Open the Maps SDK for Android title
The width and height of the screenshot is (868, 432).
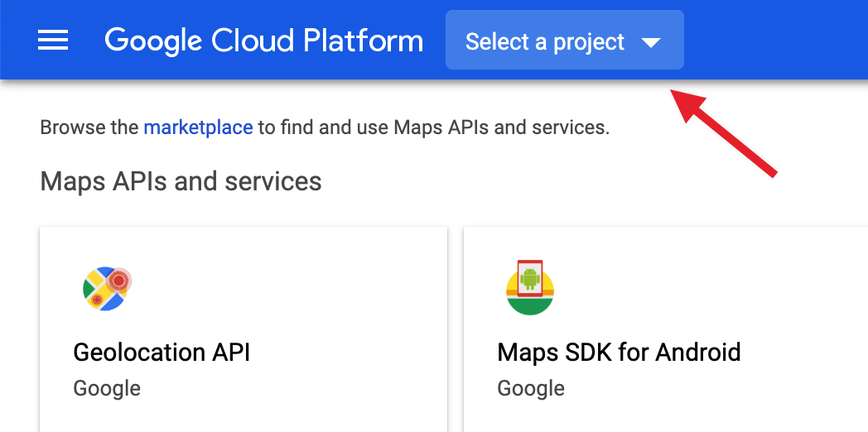click(x=619, y=353)
